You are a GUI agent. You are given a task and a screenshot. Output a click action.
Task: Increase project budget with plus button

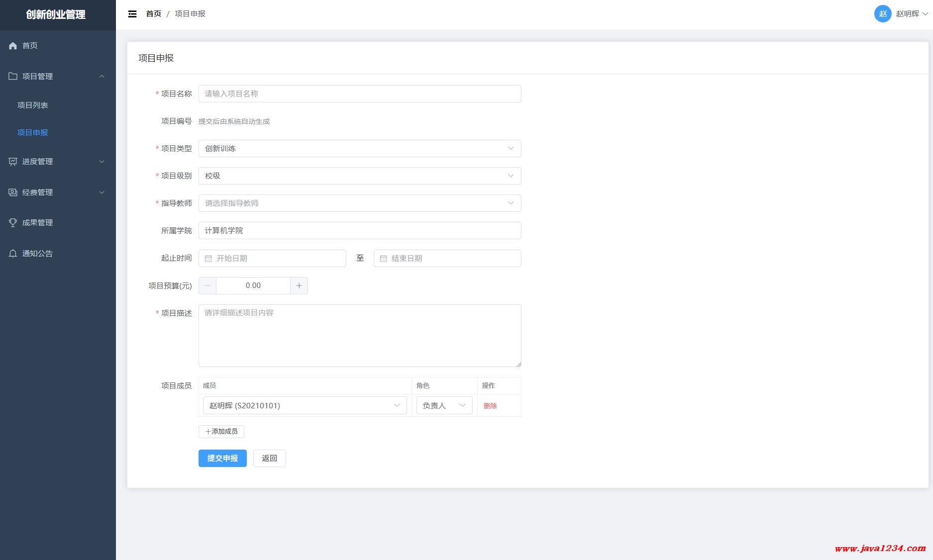click(x=299, y=285)
